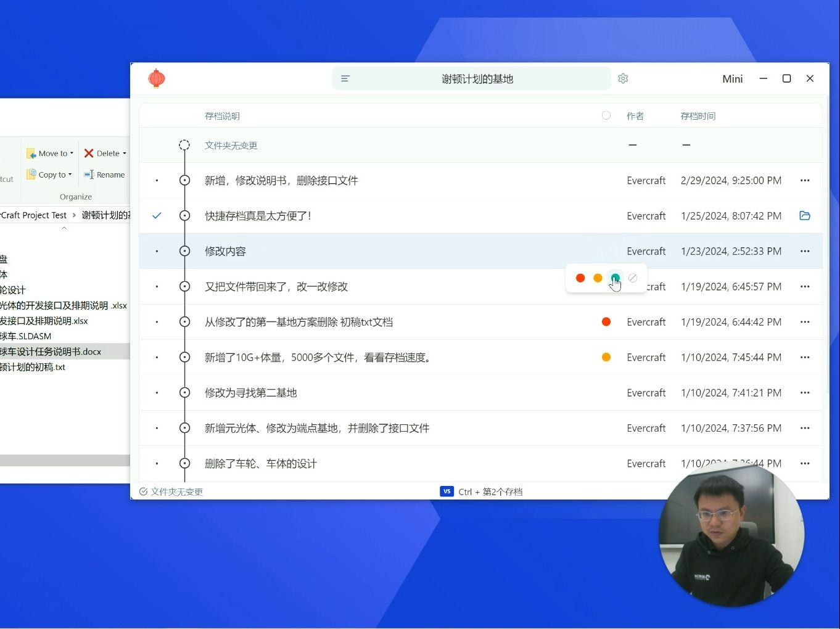Open more options for 修改为寻找第二基地 row
This screenshot has width=840, height=629.
tap(805, 393)
